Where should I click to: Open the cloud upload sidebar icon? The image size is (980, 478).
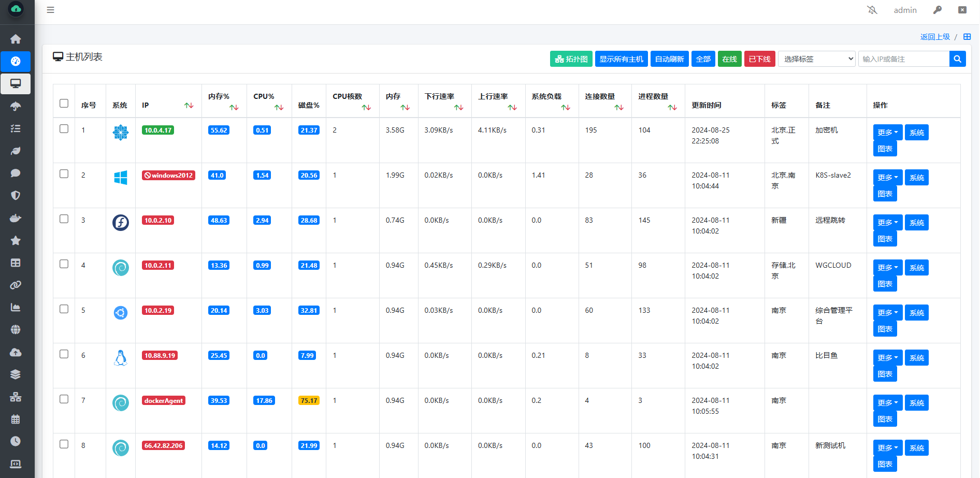(x=16, y=352)
